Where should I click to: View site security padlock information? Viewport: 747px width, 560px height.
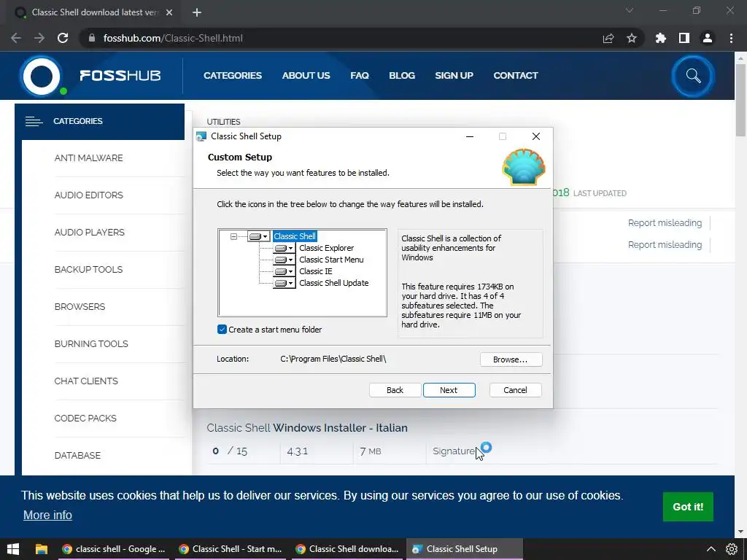point(92,38)
